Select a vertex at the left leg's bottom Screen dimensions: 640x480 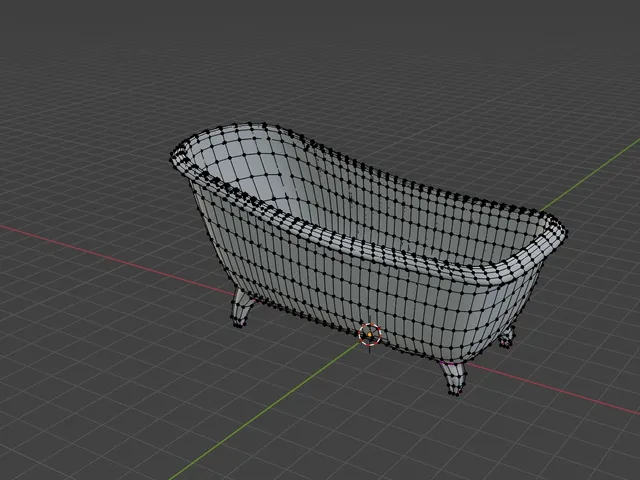(x=237, y=325)
